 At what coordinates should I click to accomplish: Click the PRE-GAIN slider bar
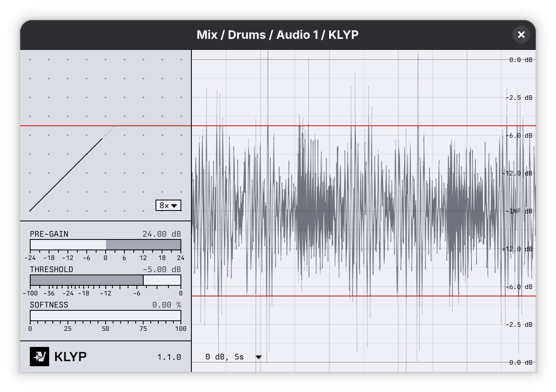click(x=106, y=245)
